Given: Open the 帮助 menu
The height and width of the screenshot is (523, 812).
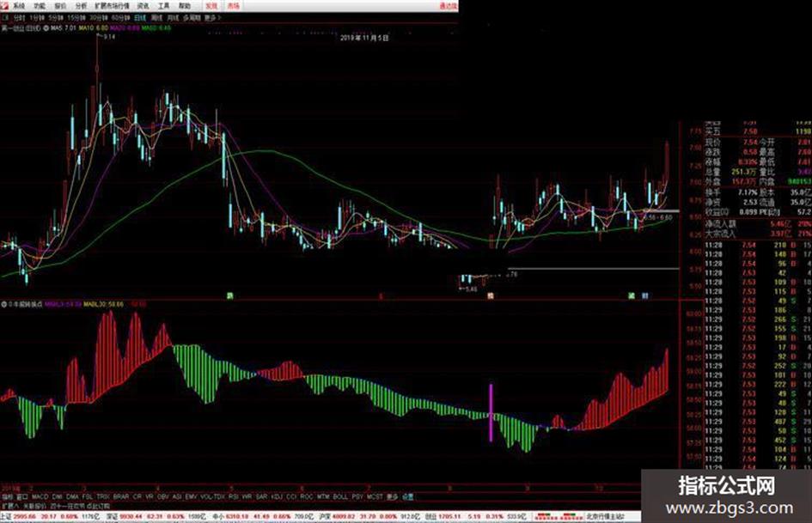Looking at the screenshot, I should tap(185, 6).
